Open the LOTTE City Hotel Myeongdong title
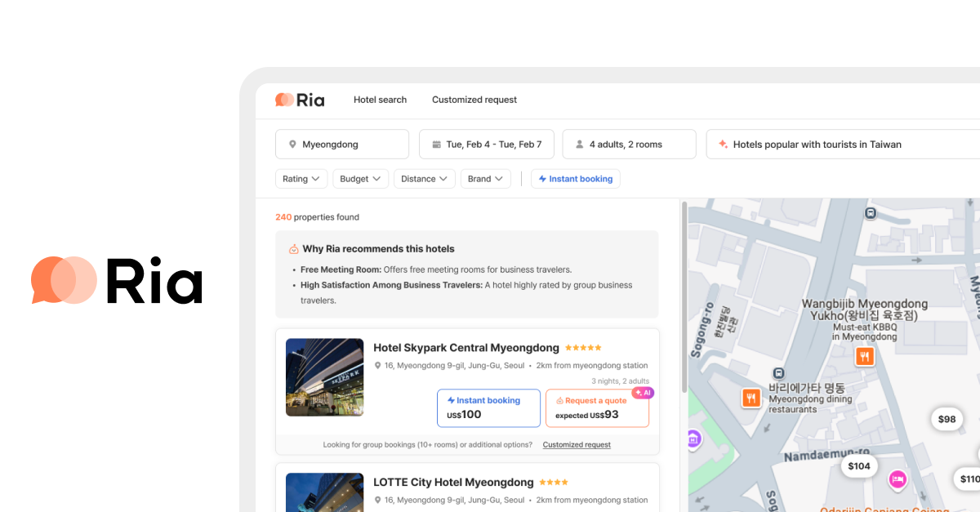The height and width of the screenshot is (512, 980). [453, 483]
